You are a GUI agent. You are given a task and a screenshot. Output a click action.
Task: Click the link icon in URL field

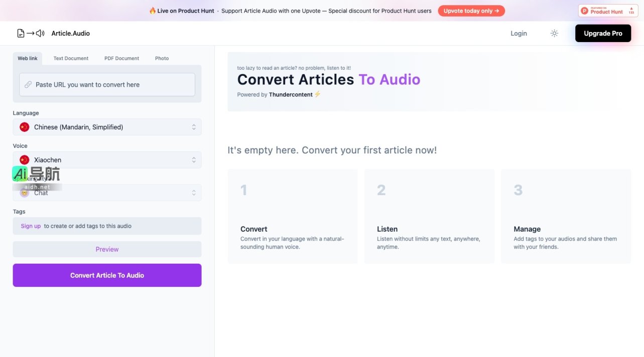pos(28,85)
